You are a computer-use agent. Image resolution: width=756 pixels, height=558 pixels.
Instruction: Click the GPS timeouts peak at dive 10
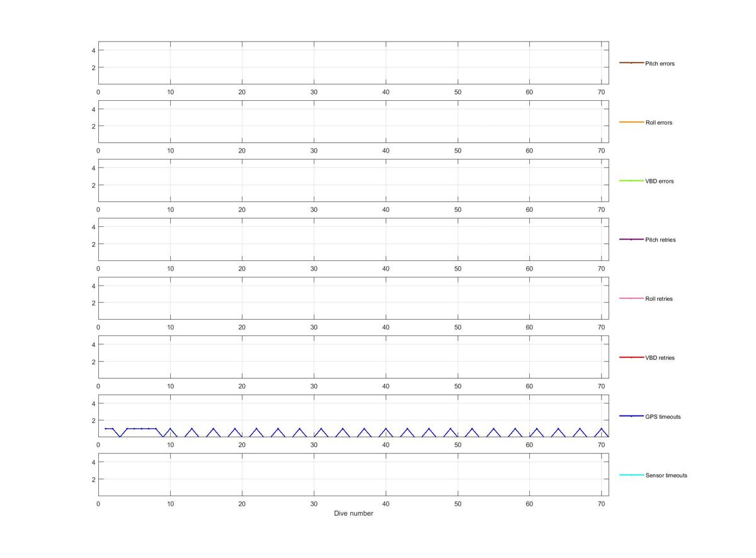tap(170, 429)
